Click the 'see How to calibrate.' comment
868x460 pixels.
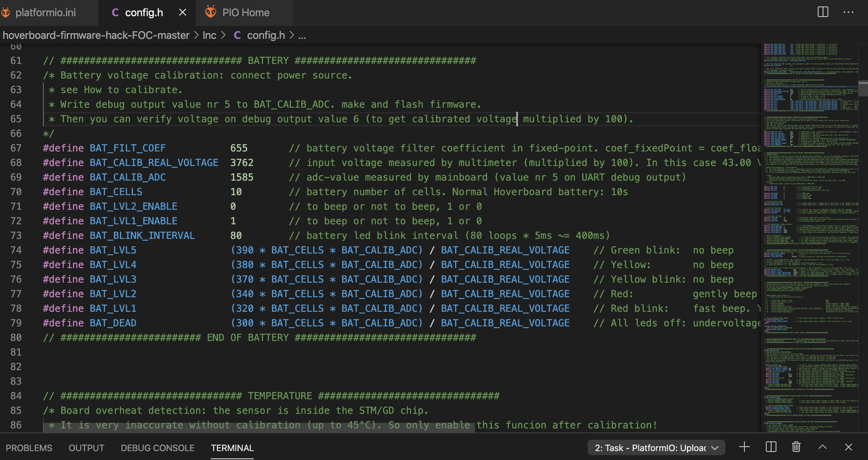click(121, 90)
